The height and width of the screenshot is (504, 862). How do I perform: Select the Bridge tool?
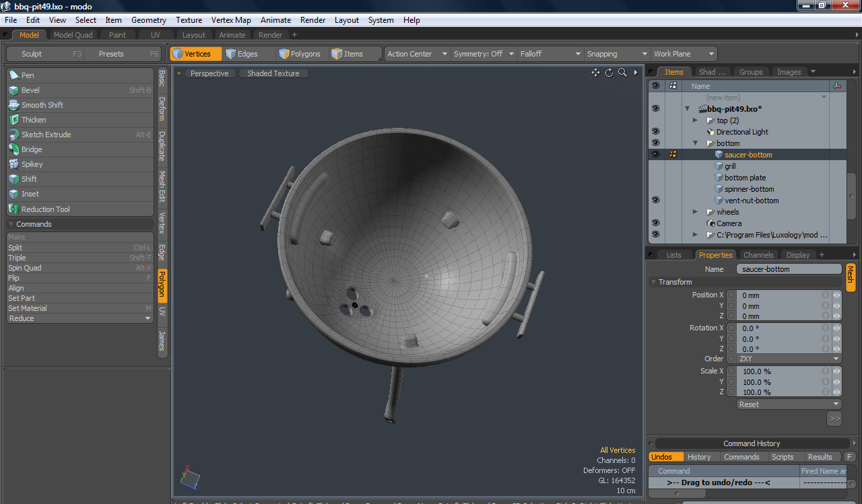(x=80, y=149)
